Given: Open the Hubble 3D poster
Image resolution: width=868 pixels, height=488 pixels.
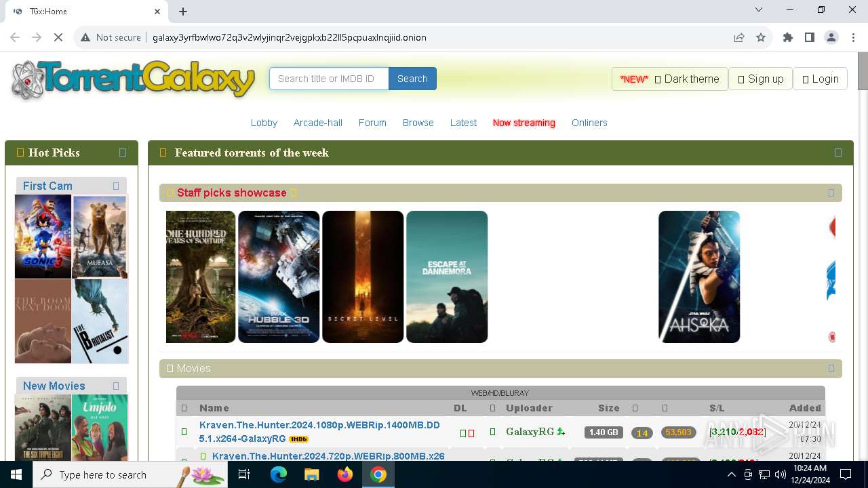Looking at the screenshot, I should click(279, 277).
